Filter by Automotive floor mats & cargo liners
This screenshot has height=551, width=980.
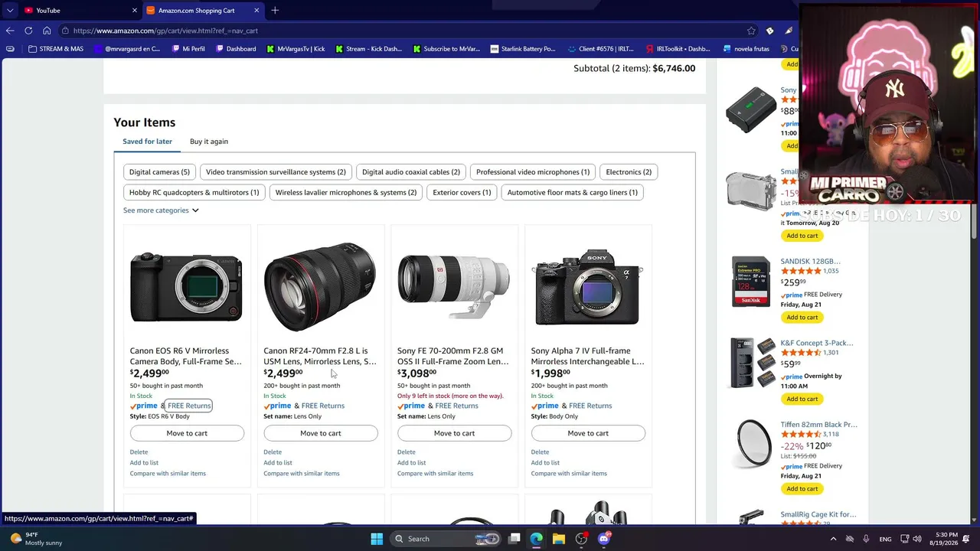click(x=573, y=193)
